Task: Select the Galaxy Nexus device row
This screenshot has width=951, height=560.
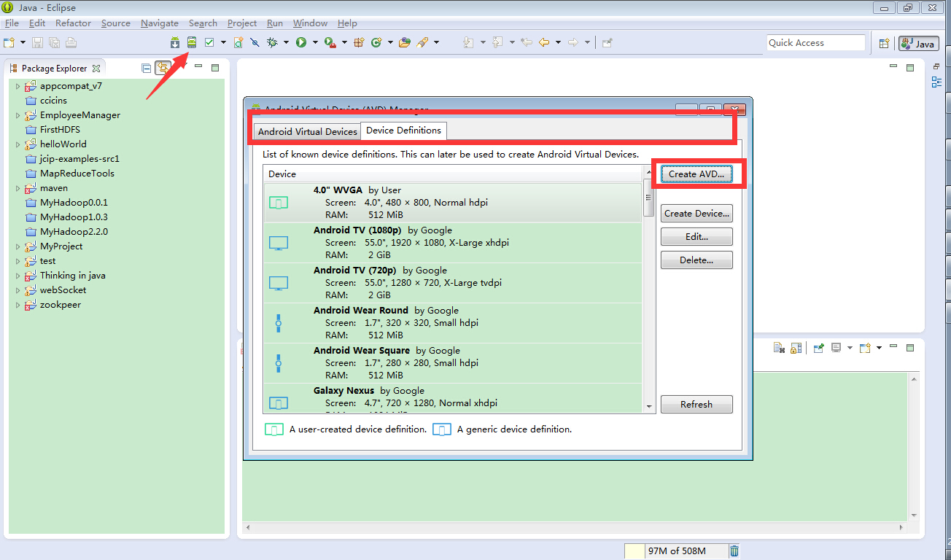Action: tap(453, 398)
